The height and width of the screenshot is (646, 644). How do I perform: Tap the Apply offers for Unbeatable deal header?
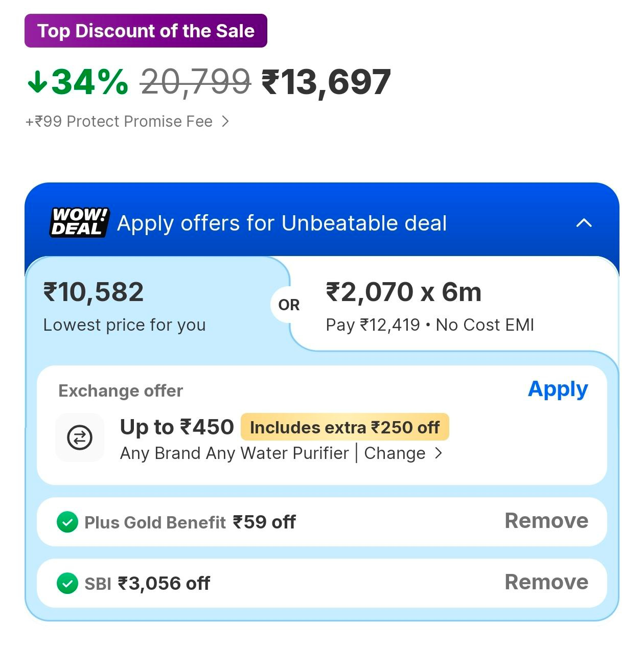coord(282,223)
